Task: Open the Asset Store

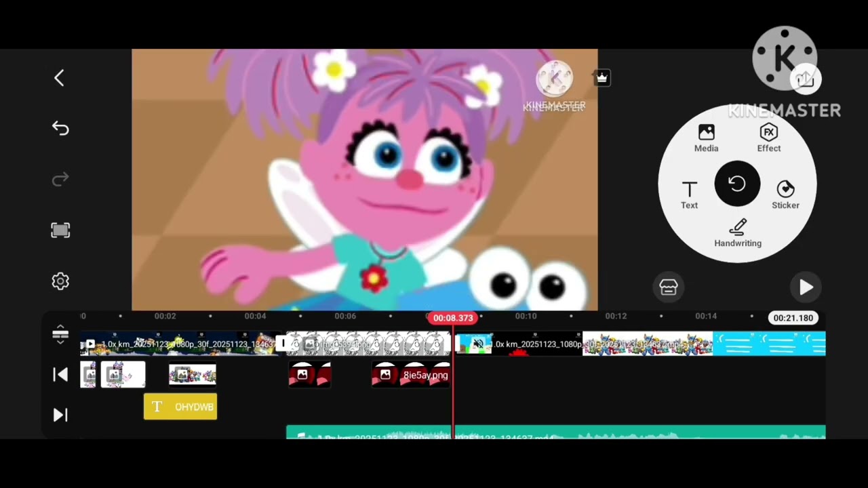Action: 669,287
